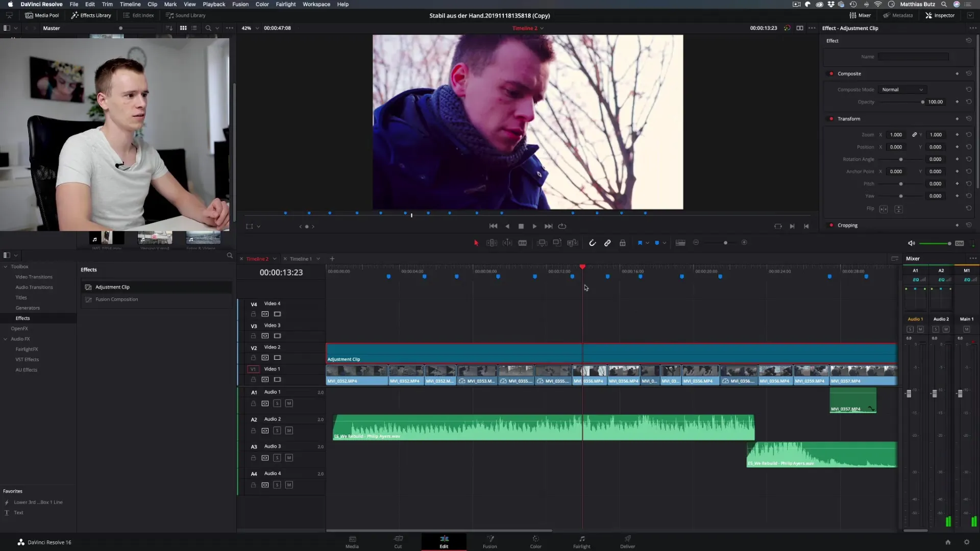The height and width of the screenshot is (551, 980).
Task: Toggle the Linked Selection chain icon
Action: pyautogui.click(x=607, y=243)
